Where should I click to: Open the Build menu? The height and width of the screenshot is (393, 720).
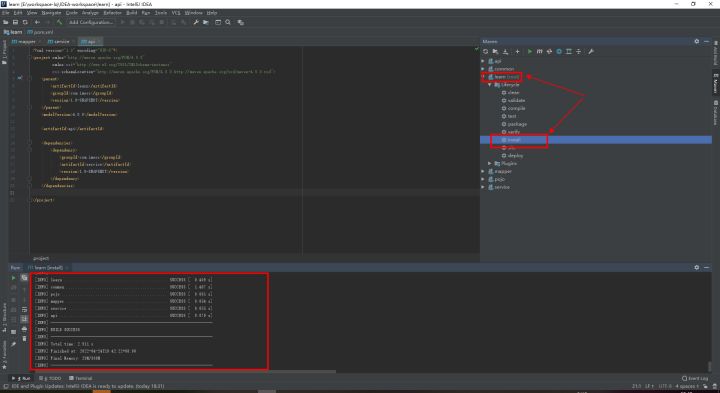click(131, 13)
